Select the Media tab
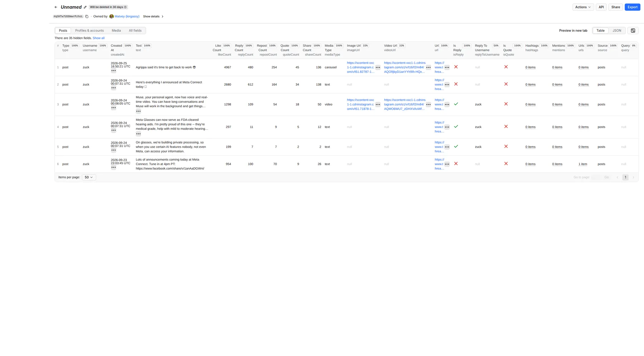This screenshot has width=644, height=356. (x=116, y=31)
